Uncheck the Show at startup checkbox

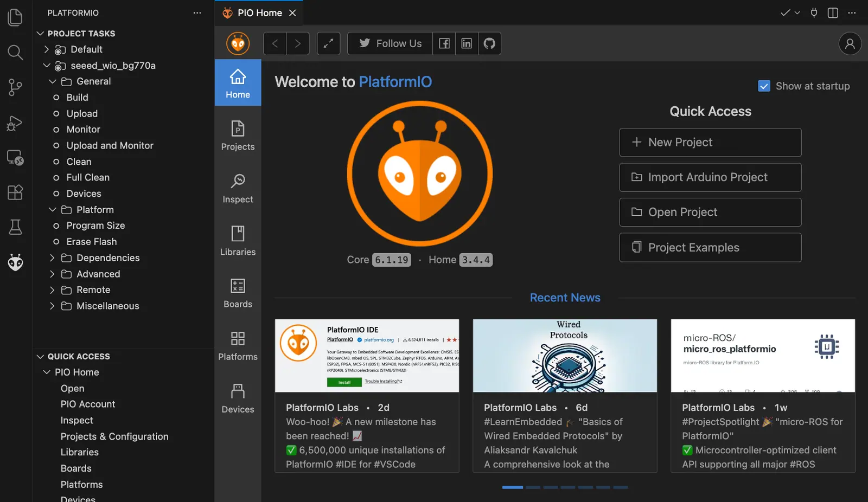[x=764, y=86]
